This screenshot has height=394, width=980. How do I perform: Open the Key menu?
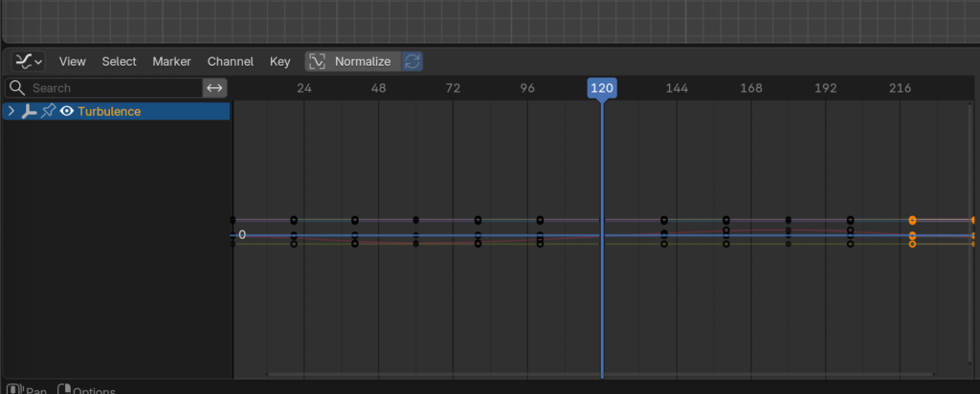click(279, 61)
